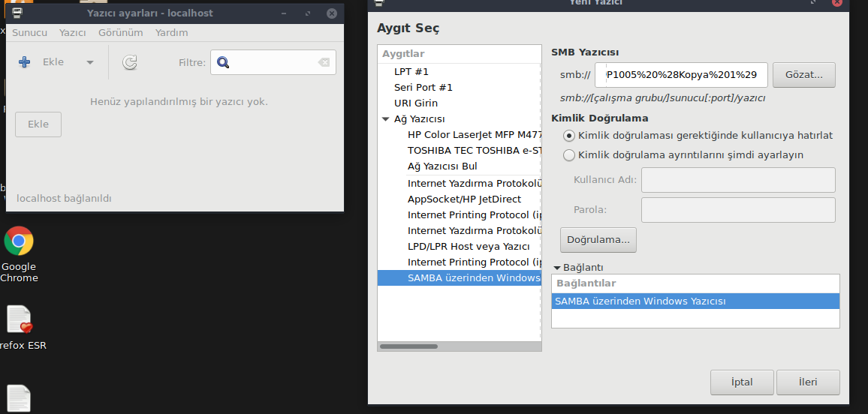Collapse the Ağ Yazıcısı tree node

pos(385,119)
